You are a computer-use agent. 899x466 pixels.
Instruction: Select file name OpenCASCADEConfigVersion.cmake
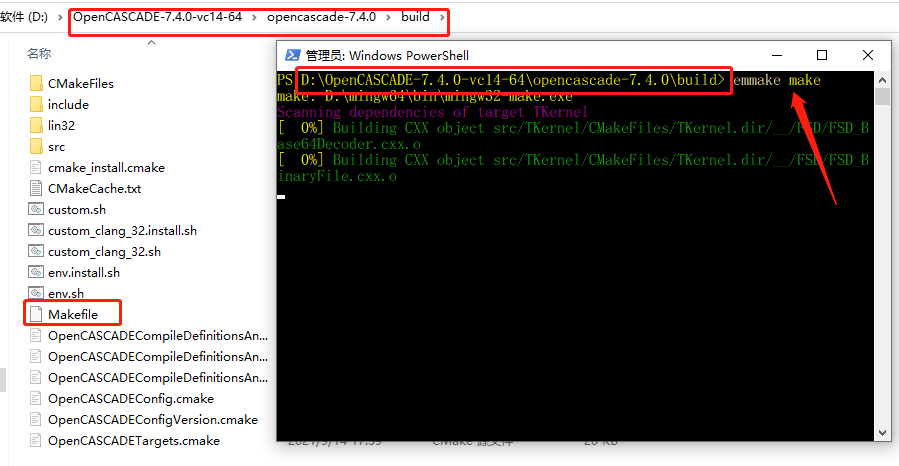(x=153, y=420)
